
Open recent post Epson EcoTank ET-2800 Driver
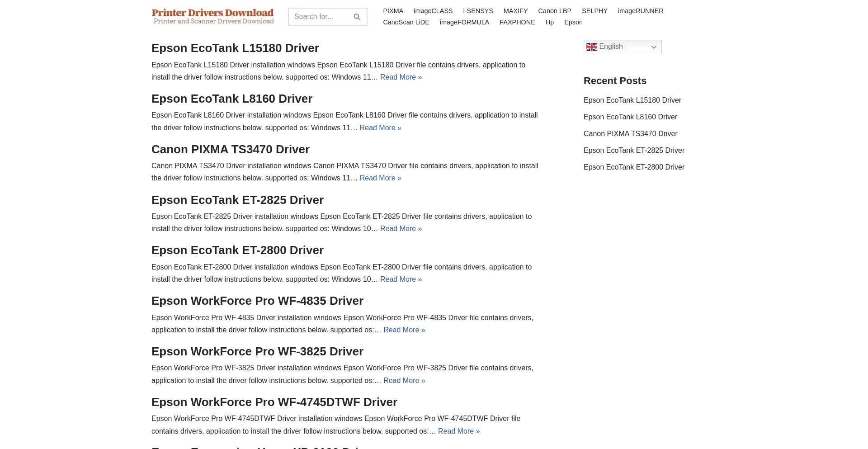634,167
